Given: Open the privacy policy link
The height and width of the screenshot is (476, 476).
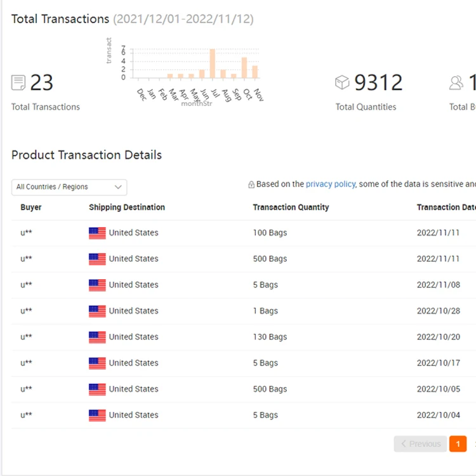Looking at the screenshot, I should (330, 184).
